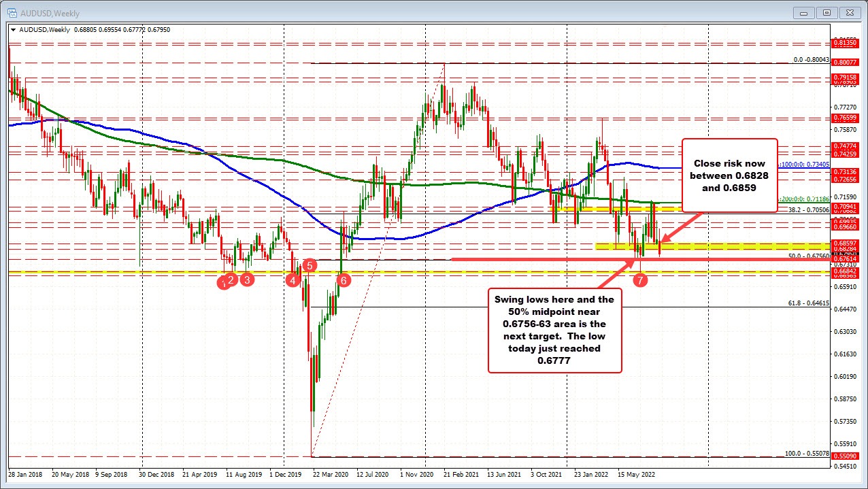The height and width of the screenshot is (489, 868).
Task: Expand the AUDUSD,Weekly data window triangle
Action: pyautogui.click(x=12, y=30)
